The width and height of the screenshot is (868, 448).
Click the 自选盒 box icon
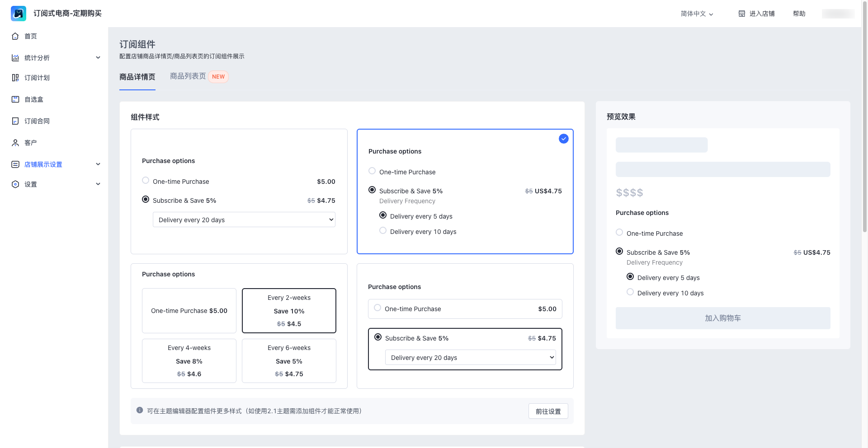pyautogui.click(x=15, y=99)
